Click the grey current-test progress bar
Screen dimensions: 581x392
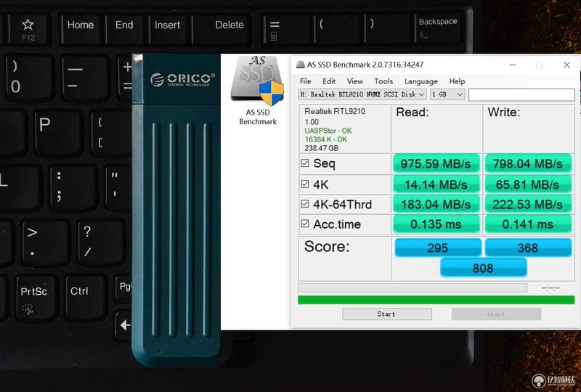(x=413, y=287)
